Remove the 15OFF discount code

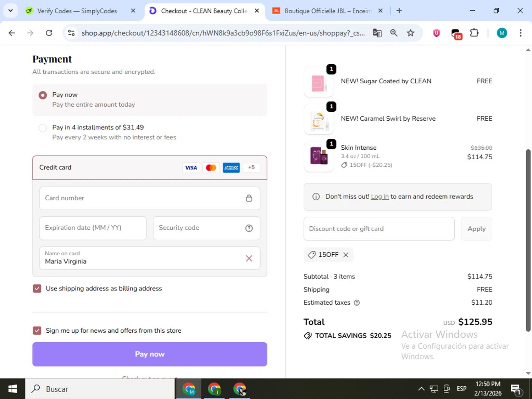(346, 255)
